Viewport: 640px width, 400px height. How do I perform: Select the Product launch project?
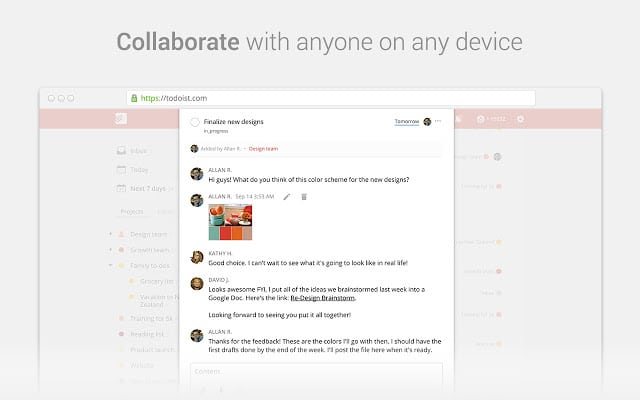point(152,350)
